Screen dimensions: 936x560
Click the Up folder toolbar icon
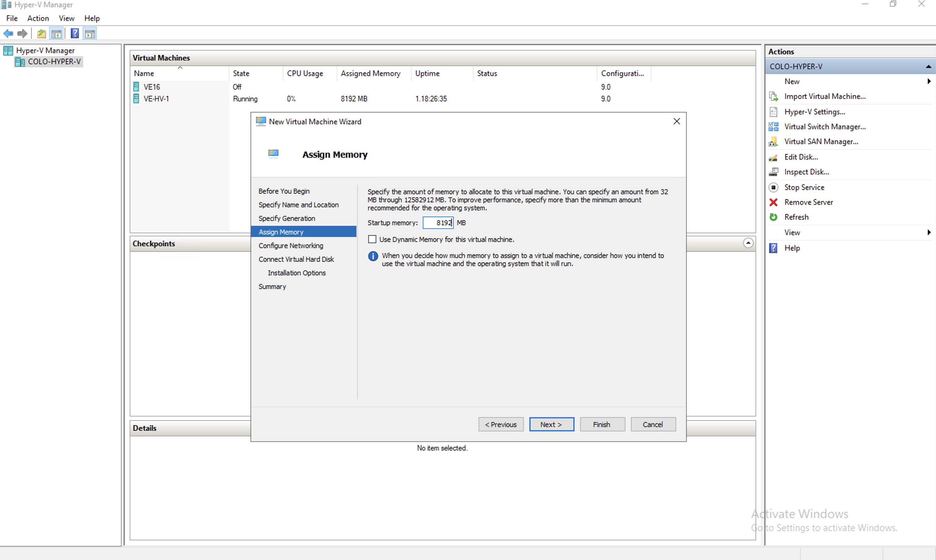point(42,33)
